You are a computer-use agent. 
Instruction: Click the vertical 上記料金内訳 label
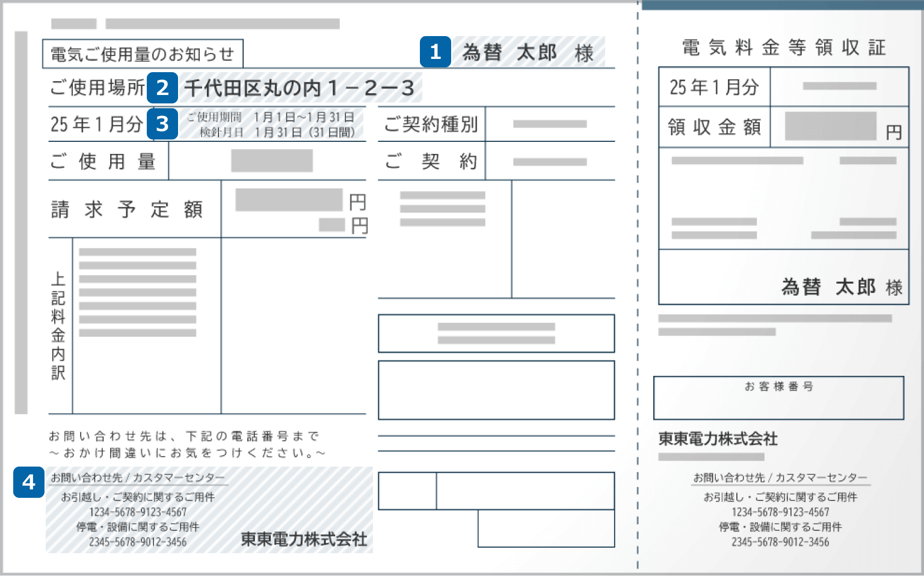point(58,326)
